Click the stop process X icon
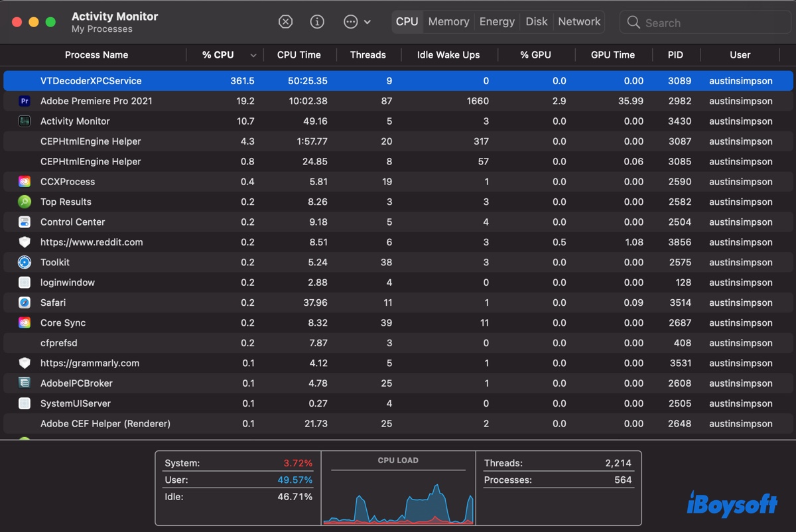The width and height of the screenshot is (796, 532). (285, 22)
